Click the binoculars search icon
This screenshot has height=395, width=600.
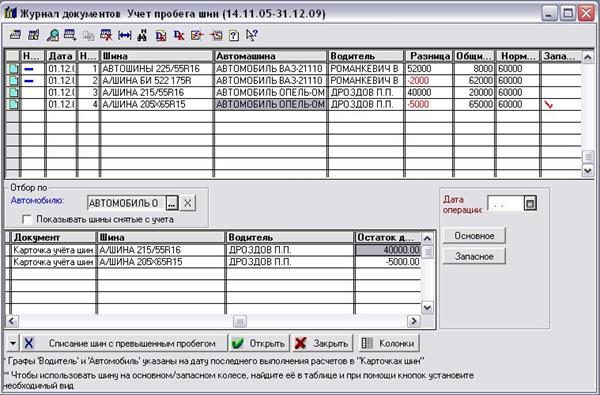pos(142,35)
